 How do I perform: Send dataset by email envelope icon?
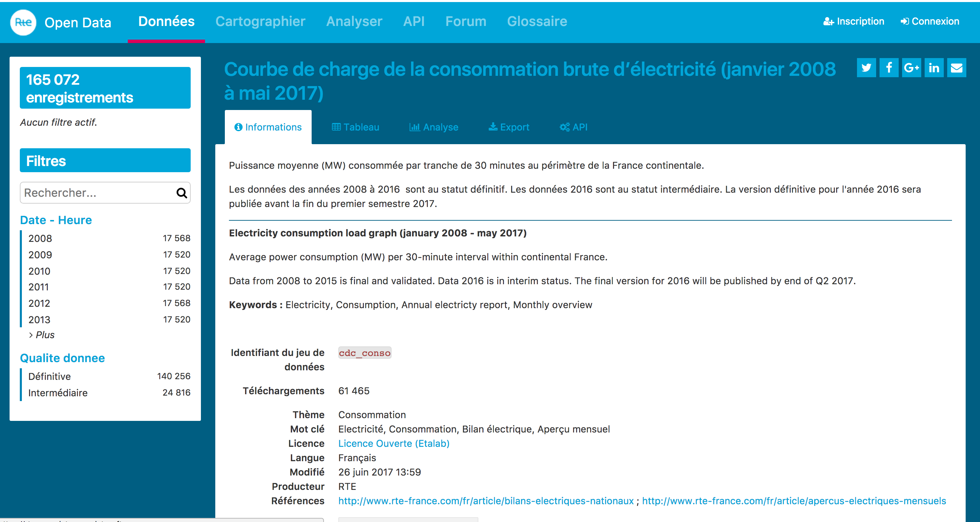(956, 68)
